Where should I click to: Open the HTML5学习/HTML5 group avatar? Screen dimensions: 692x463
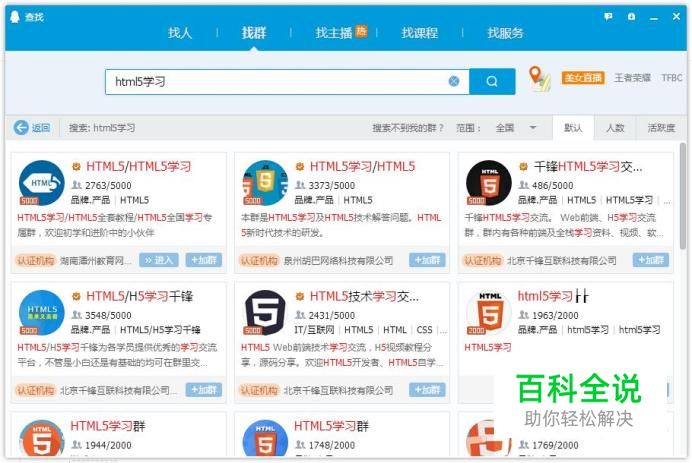coord(265,183)
